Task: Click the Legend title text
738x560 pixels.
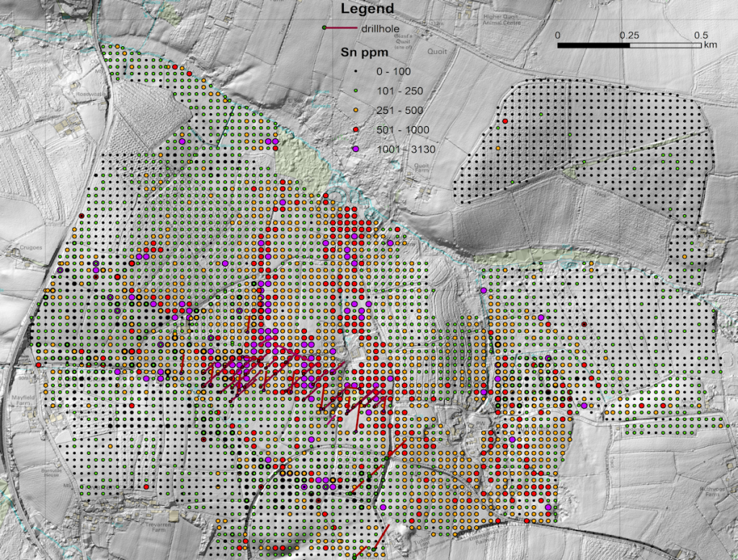Action: click(367, 9)
